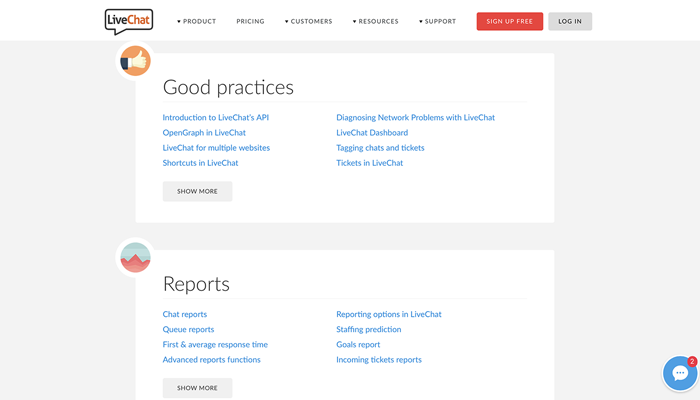Click the Sign Up Free button
The image size is (700, 400).
coord(510,21)
